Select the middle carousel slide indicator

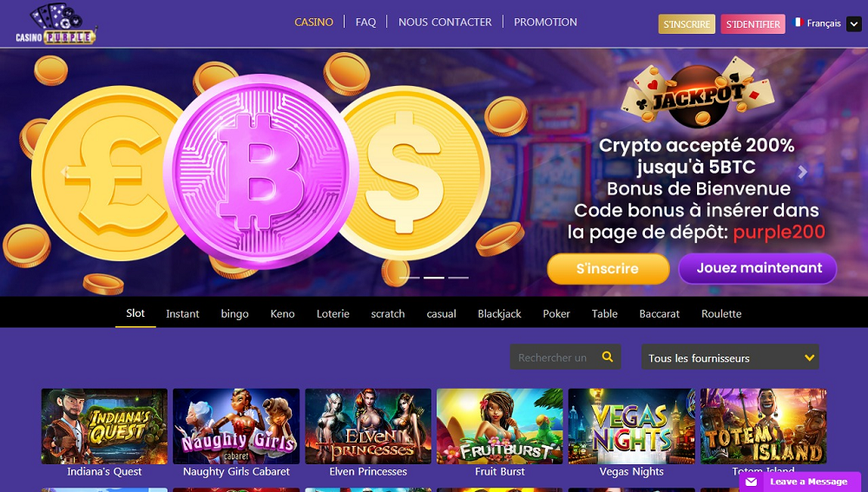[x=434, y=278]
